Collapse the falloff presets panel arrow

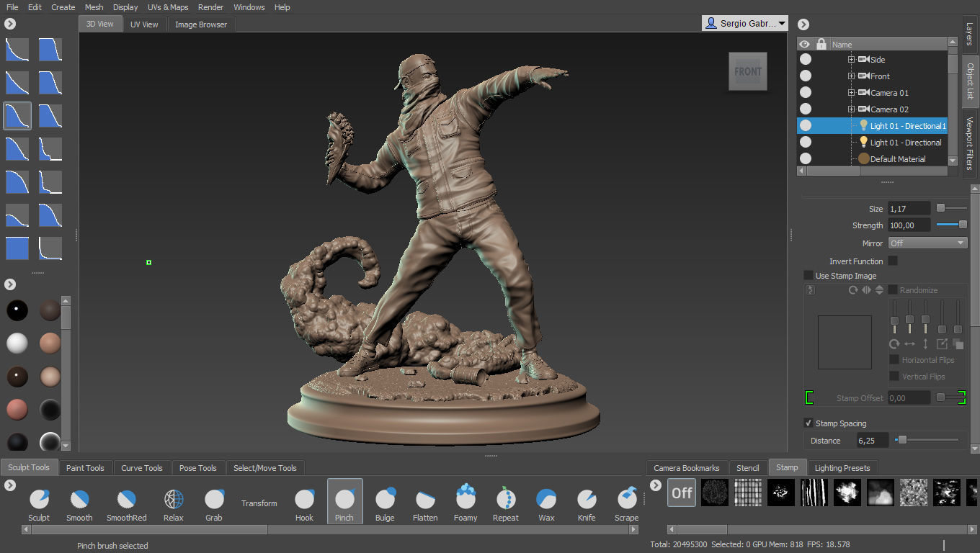10,24
